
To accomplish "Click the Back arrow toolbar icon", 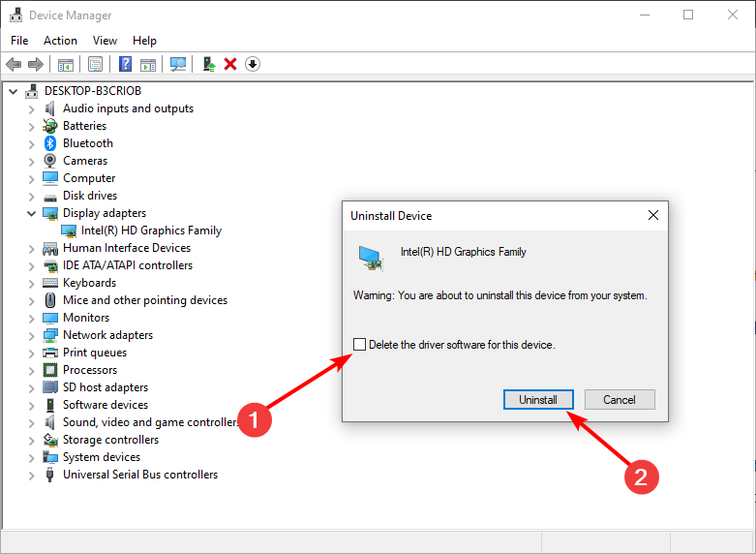I will click(14, 64).
